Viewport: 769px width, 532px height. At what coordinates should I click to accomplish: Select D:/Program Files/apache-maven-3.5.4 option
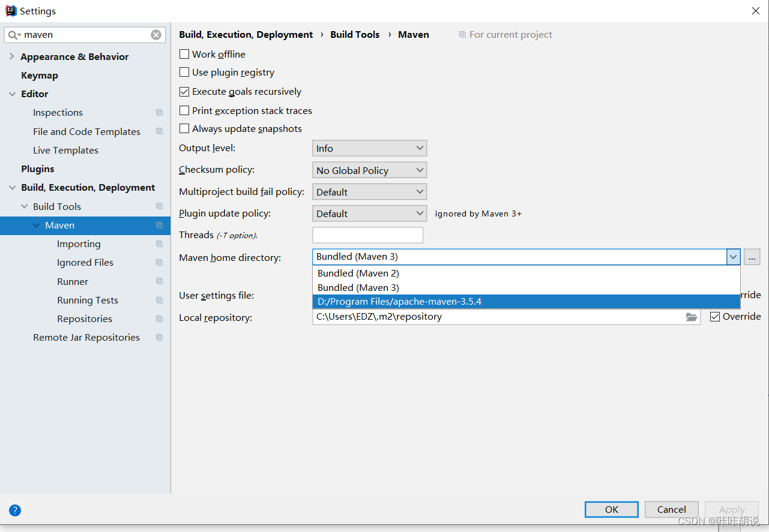[x=526, y=301]
